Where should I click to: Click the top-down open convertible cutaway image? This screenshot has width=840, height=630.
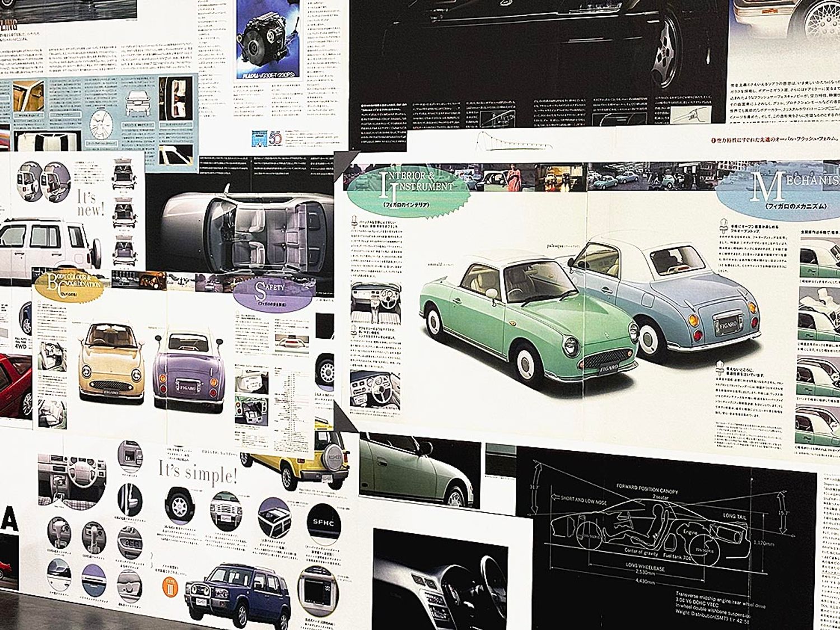point(246,230)
